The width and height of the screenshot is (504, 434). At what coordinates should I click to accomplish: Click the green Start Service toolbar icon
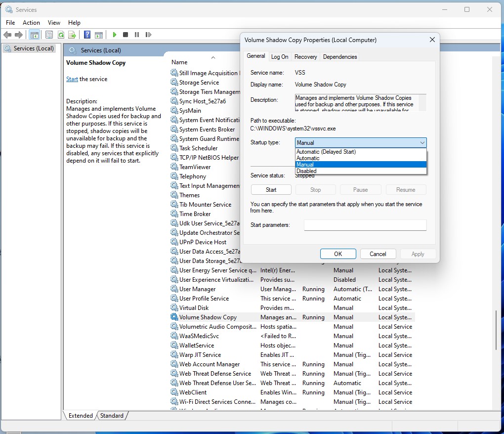coord(115,35)
